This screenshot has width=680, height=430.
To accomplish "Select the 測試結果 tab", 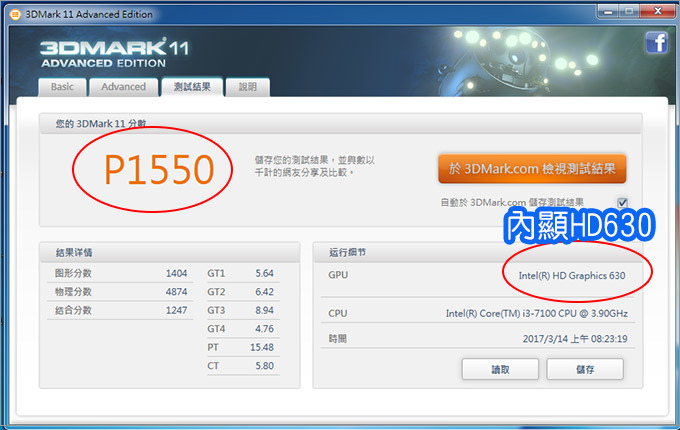I will 192,87.
